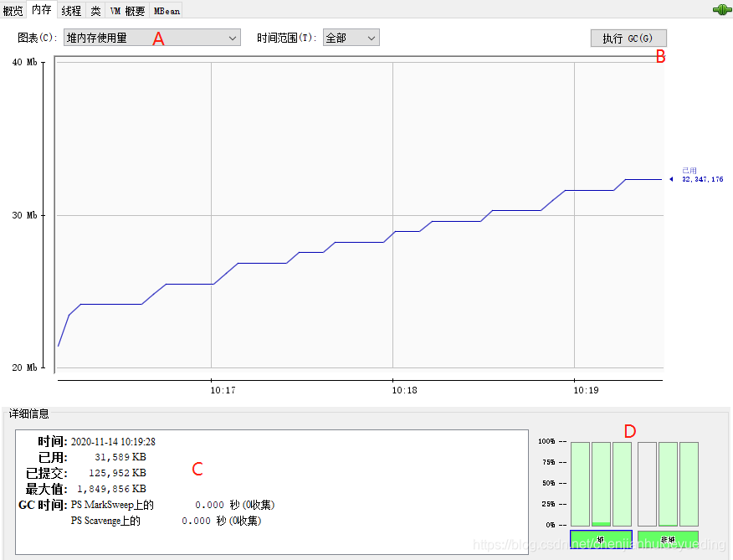Click the 图表(C): label
The height and width of the screenshot is (560, 733).
38,38
